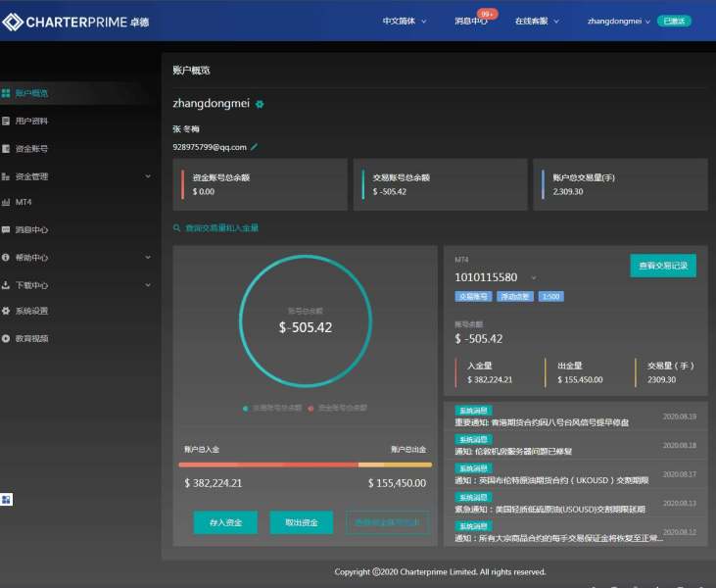716x588 pixels.
Task: Open 消息中心 in the sidebar menu
Action: point(31,230)
